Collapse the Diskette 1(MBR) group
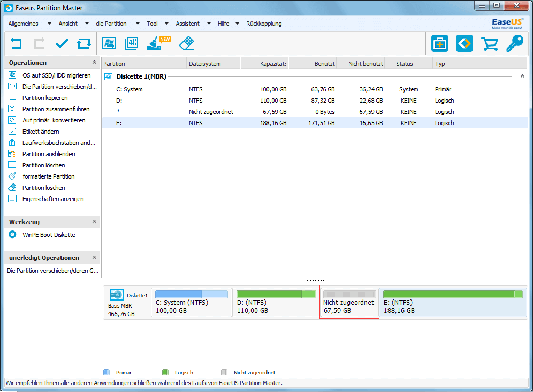Screen dimensions: 533x392 pyautogui.click(x=522, y=76)
